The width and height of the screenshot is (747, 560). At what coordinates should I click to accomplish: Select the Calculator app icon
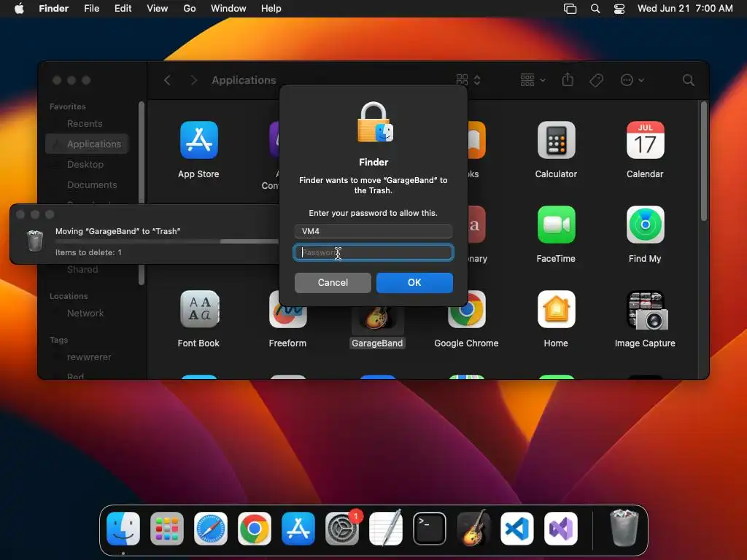556,140
